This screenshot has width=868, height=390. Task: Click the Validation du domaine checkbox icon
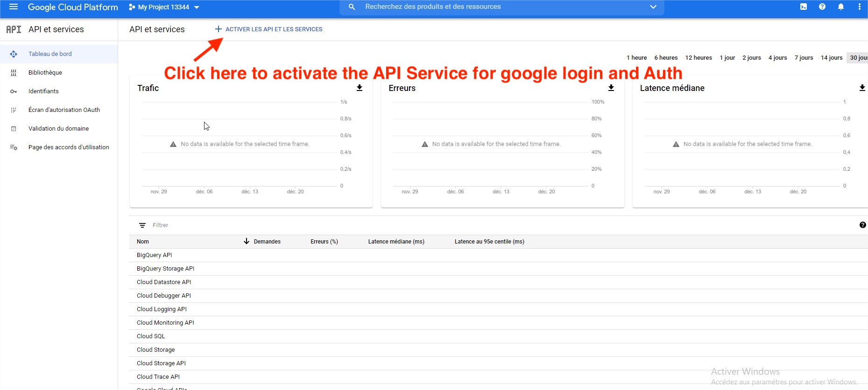(x=14, y=129)
